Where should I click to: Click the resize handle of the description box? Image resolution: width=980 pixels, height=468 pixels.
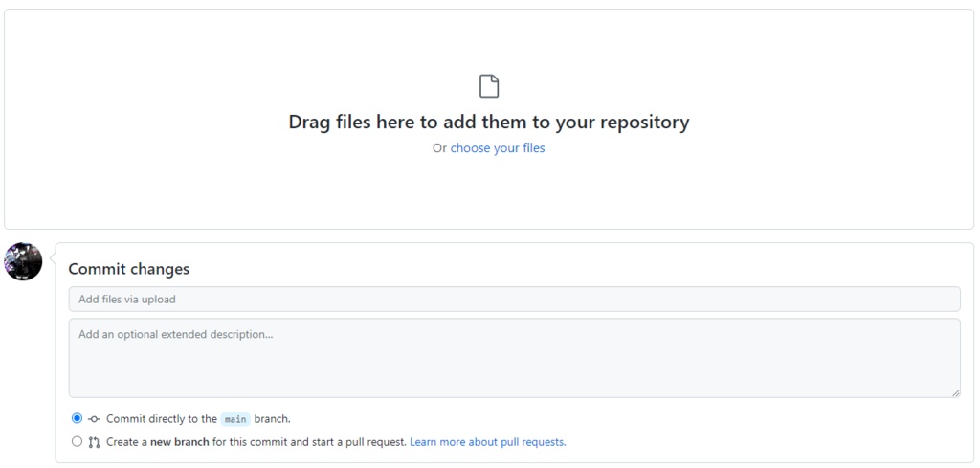click(x=955, y=392)
